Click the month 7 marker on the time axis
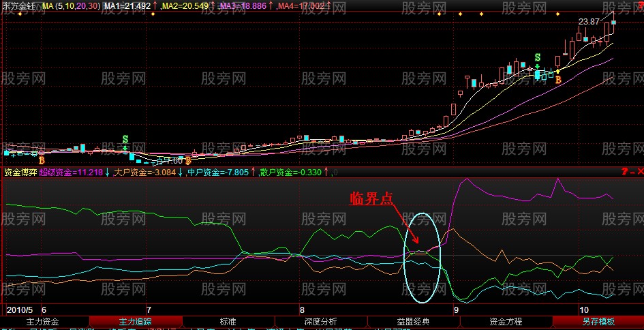The width and height of the screenshot is (644, 330). [x=149, y=309]
